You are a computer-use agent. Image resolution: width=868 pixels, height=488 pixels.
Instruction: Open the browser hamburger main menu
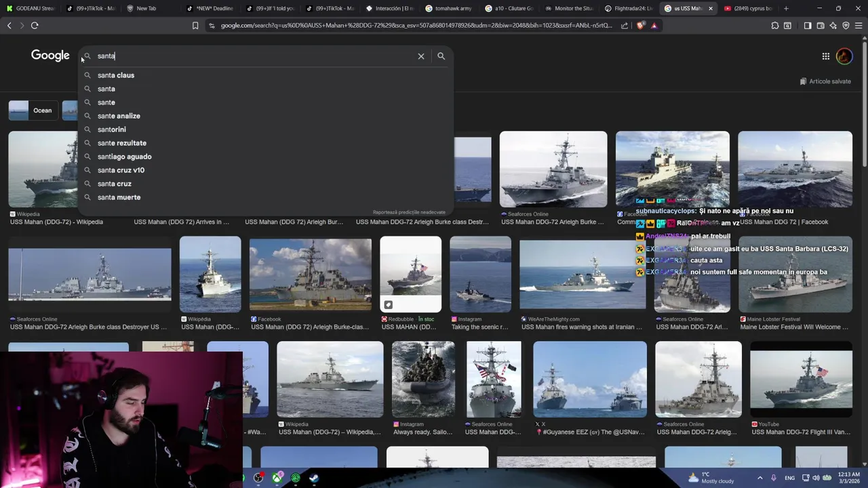[859, 26]
